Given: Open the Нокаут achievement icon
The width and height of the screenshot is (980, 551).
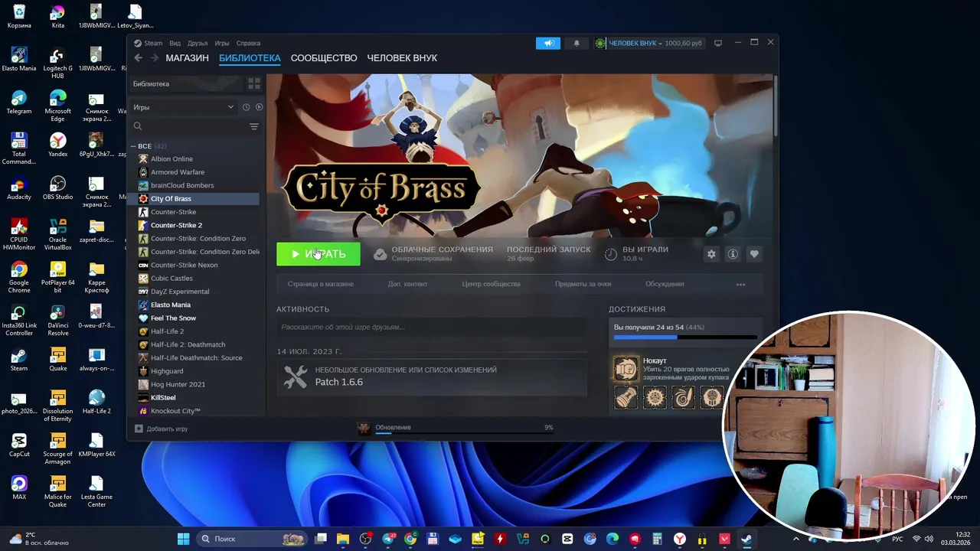Looking at the screenshot, I should coord(626,369).
